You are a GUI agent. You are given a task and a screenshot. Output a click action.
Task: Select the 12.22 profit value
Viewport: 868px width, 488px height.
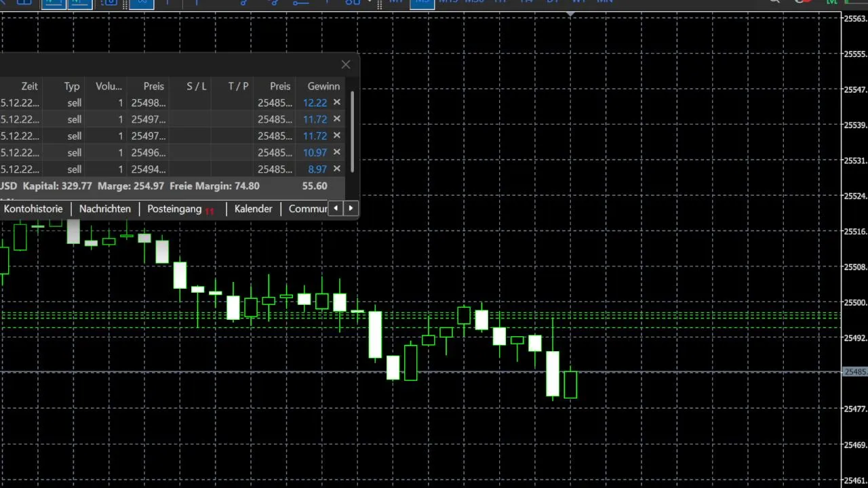[x=315, y=103]
